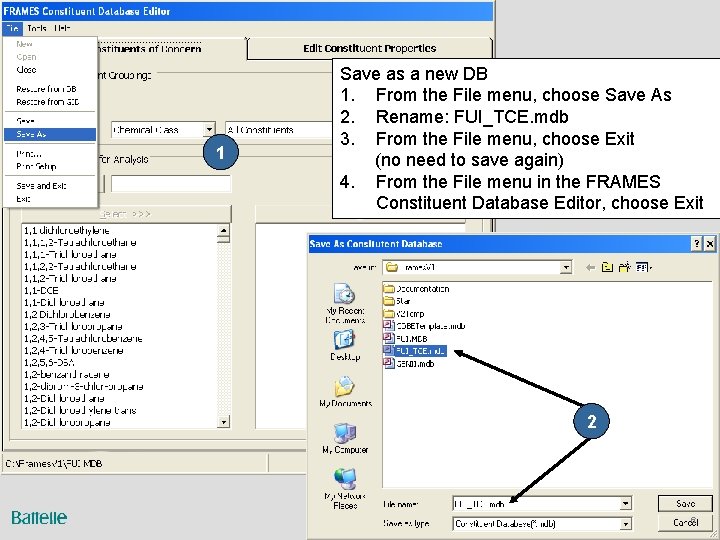The height and width of the screenshot is (540, 720).
Task: Expand the Save in folder dropdown
Action: 566,267
